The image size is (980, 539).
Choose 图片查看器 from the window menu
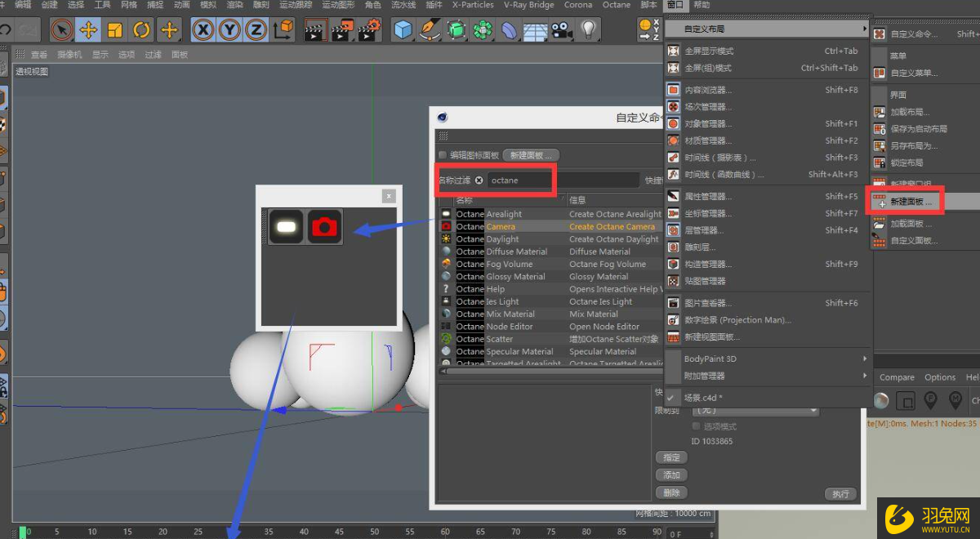tap(766, 303)
